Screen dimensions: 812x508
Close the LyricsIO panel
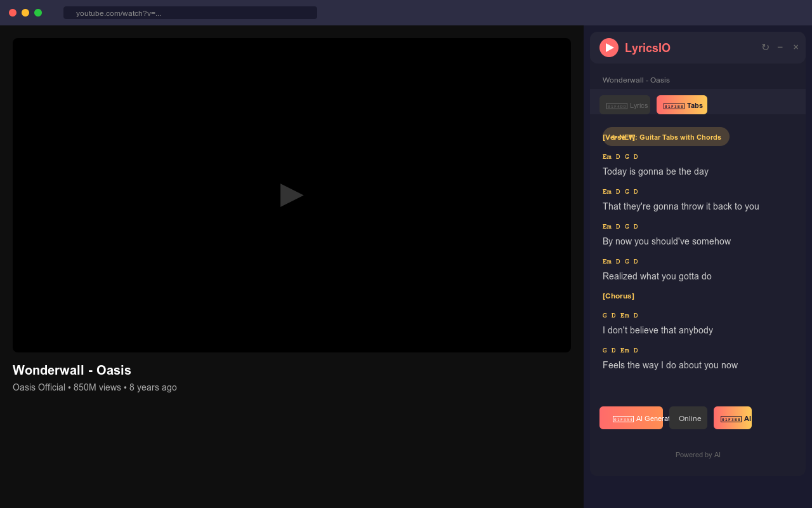point(796,48)
